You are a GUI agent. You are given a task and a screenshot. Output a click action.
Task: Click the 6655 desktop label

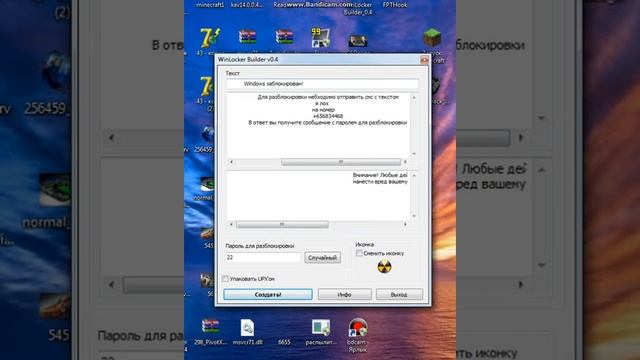click(284, 342)
